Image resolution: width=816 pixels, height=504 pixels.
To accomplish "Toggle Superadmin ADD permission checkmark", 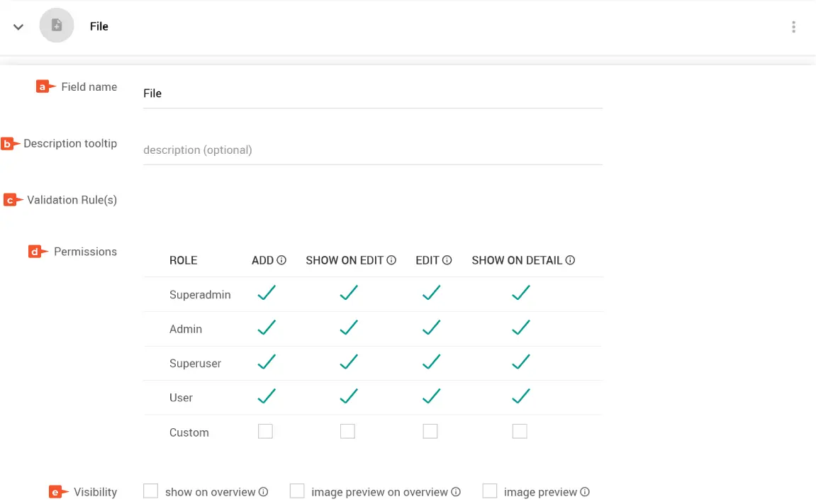I will click(267, 293).
